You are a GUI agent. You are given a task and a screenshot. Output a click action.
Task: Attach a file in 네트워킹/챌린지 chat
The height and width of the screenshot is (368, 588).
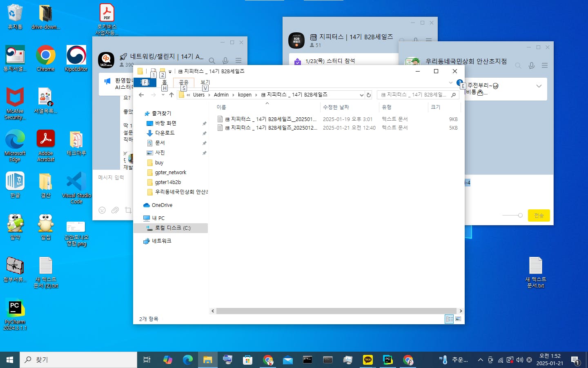pos(115,210)
